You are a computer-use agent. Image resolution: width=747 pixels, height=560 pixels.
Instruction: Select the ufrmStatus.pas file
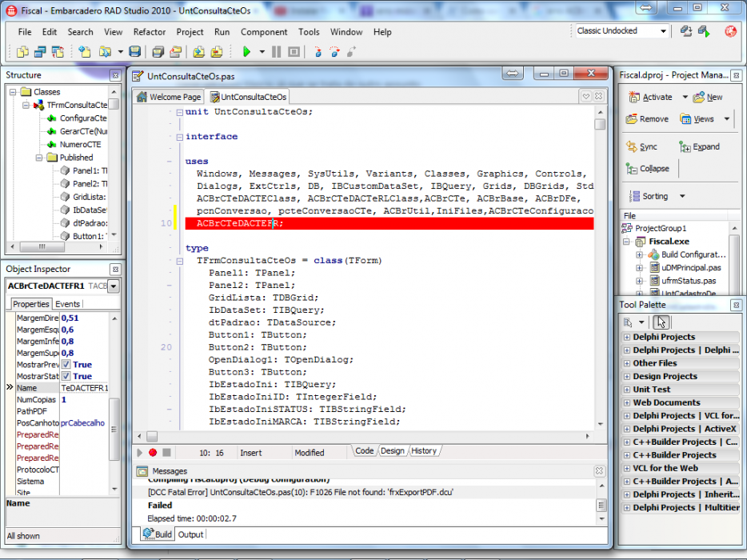click(x=689, y=281)
